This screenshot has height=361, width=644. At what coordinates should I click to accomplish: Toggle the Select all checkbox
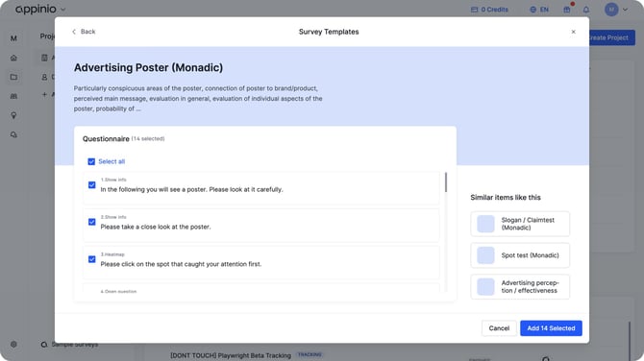click(x=91, y=161)
